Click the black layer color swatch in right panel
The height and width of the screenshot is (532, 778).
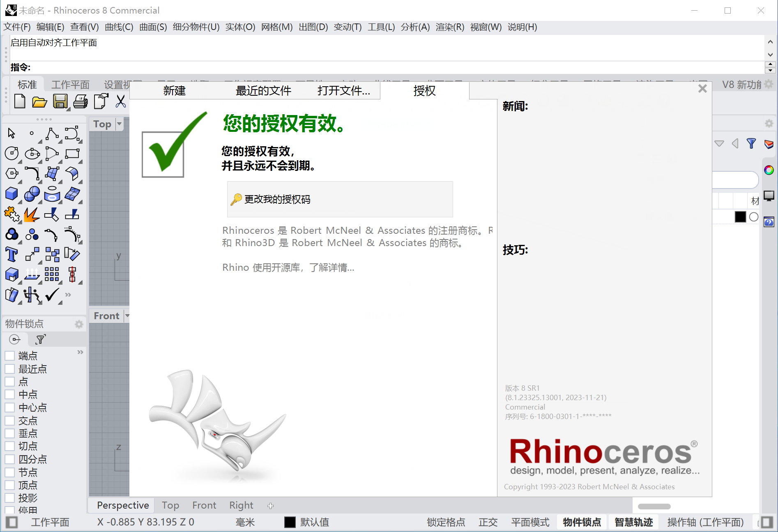click(740, 216)
